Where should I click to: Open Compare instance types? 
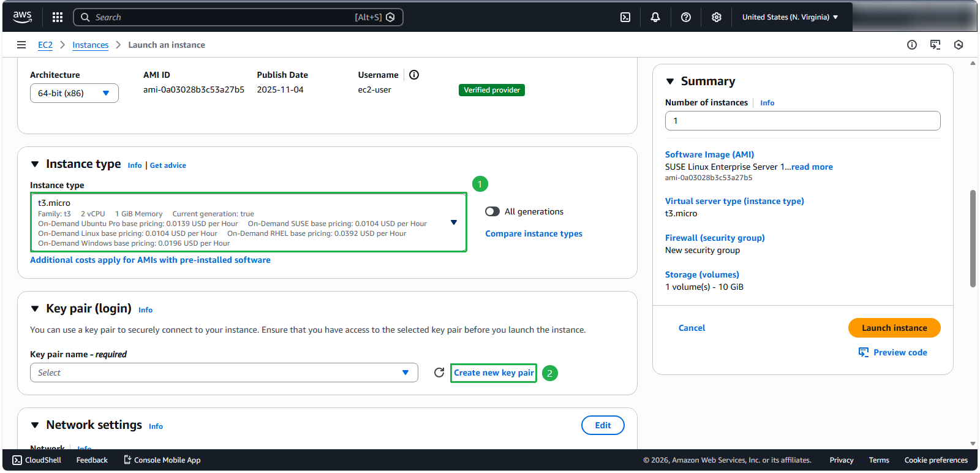click(533, 233)
